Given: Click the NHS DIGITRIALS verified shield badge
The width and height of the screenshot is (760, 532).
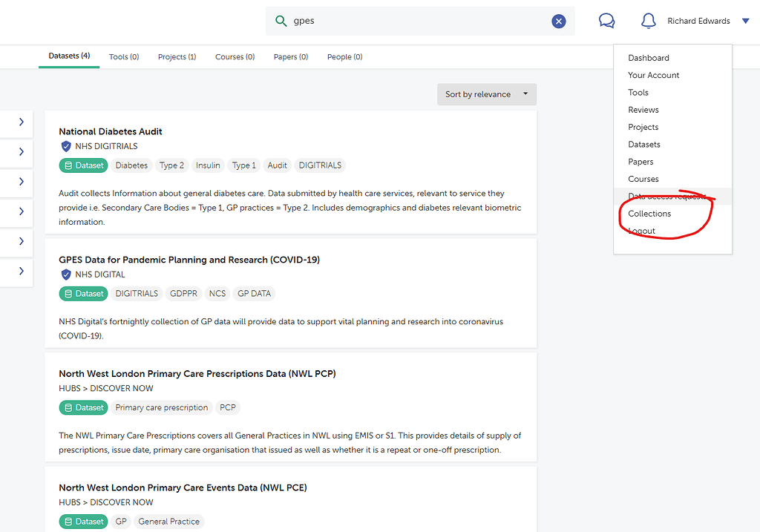Looking at the screenshot, I should [65, 146].
